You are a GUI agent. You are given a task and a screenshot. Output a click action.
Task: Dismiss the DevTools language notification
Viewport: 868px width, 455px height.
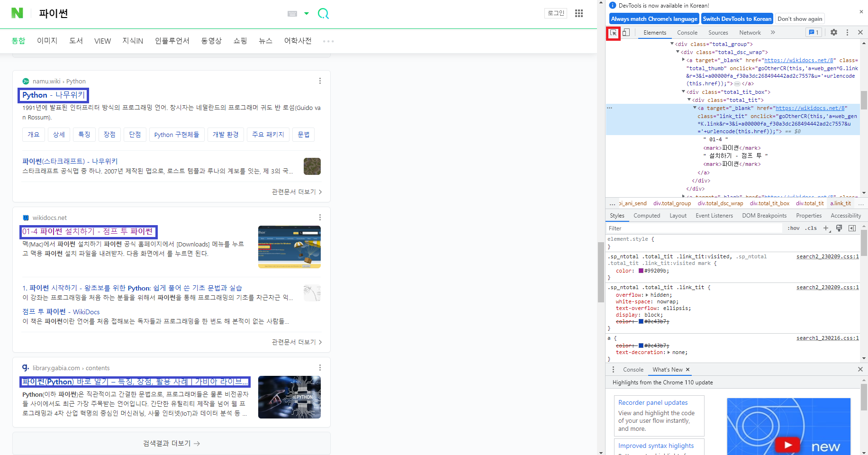click(x=861, y=11)
